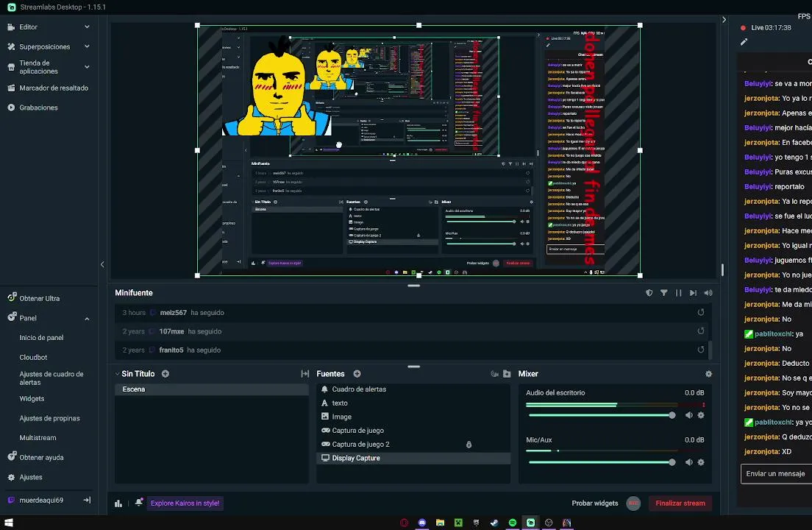Open Cloudbot settings
This screenshot has width=812, height=530.
pyautogui.click(x=33, y=358)
